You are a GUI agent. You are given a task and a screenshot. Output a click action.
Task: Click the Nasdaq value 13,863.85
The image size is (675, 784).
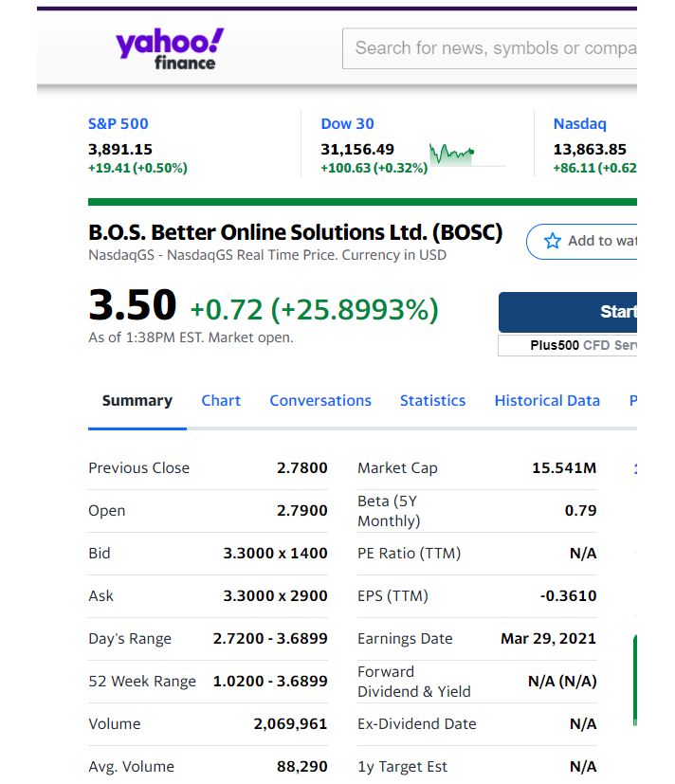tap(590, 149)
